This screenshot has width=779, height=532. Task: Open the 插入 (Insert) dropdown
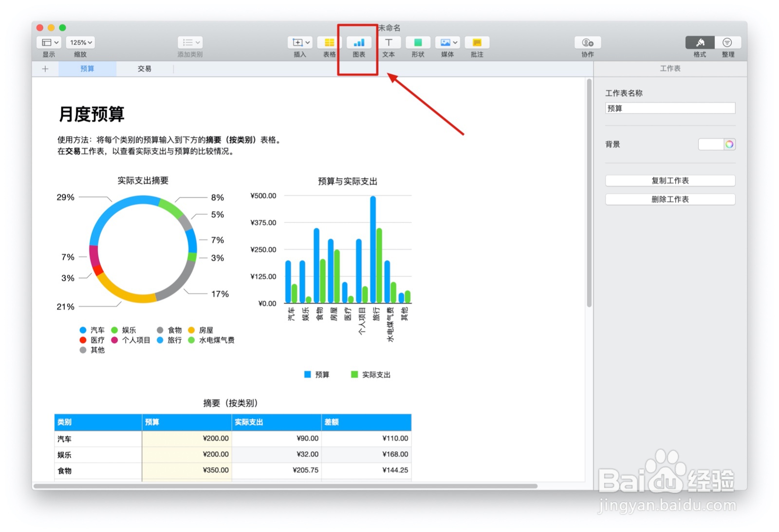pos(299,43)
